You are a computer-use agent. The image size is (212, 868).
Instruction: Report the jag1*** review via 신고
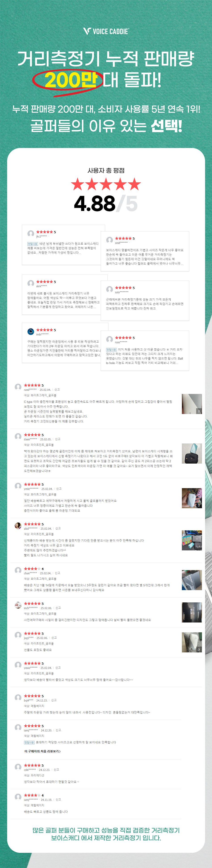click(54, 638)
